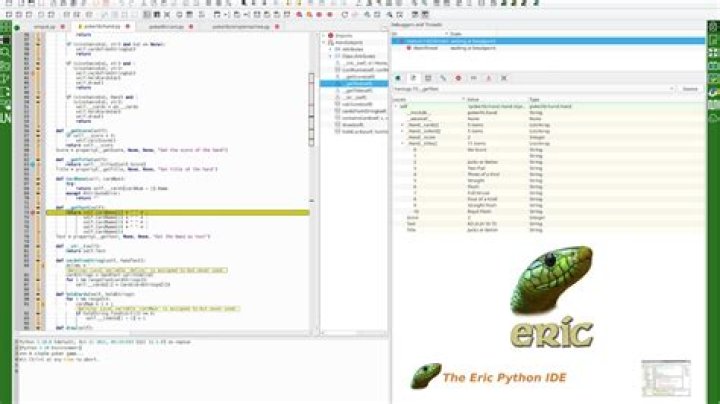
Task: Toggle the breakpoint marker on the highlighted yellow line
Action: (x=32, y=213)
